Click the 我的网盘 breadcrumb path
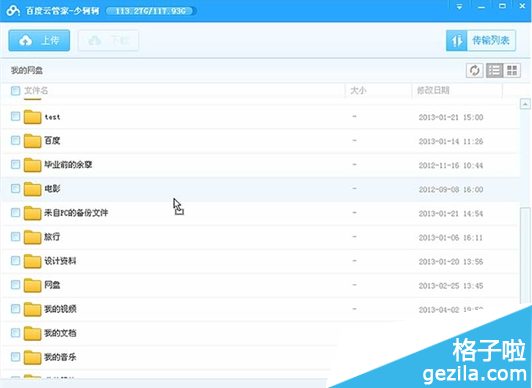 pyautogui.click(x=27, y=71)
